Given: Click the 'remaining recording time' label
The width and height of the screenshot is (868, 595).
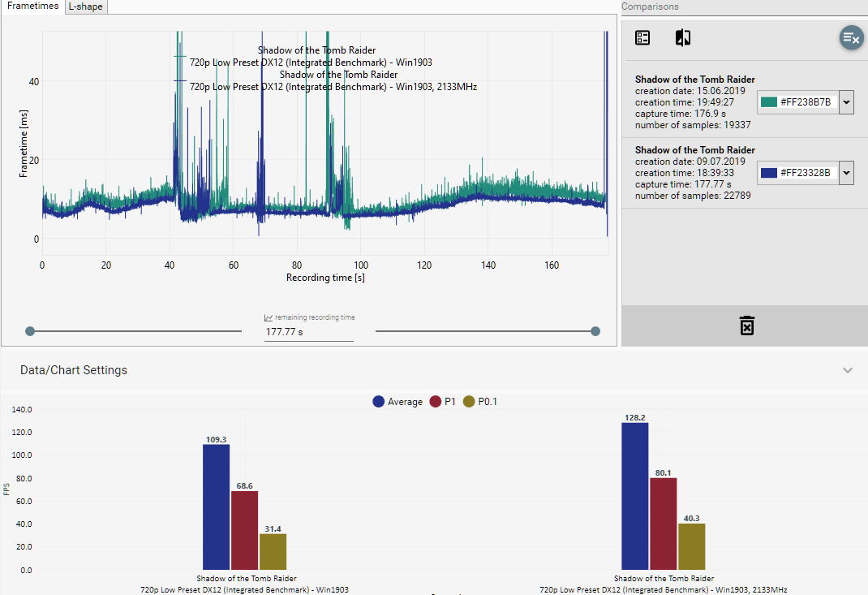Looking at the screenshot, I should click(x=315, y=317).
